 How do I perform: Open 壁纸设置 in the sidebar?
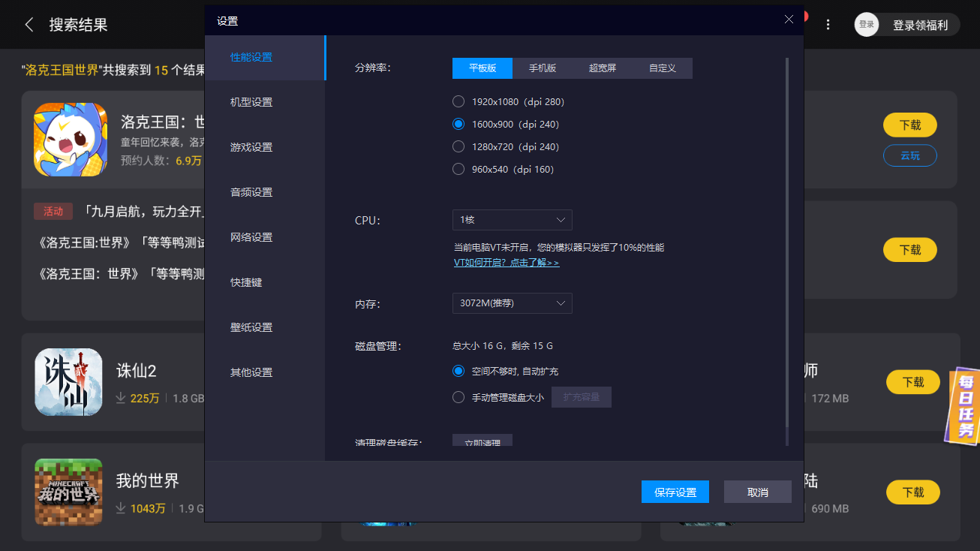(x=266, y=327)
